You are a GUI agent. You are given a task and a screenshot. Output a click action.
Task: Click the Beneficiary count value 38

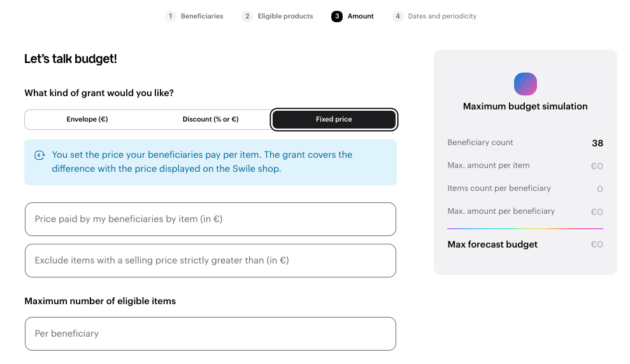point(597,143)
